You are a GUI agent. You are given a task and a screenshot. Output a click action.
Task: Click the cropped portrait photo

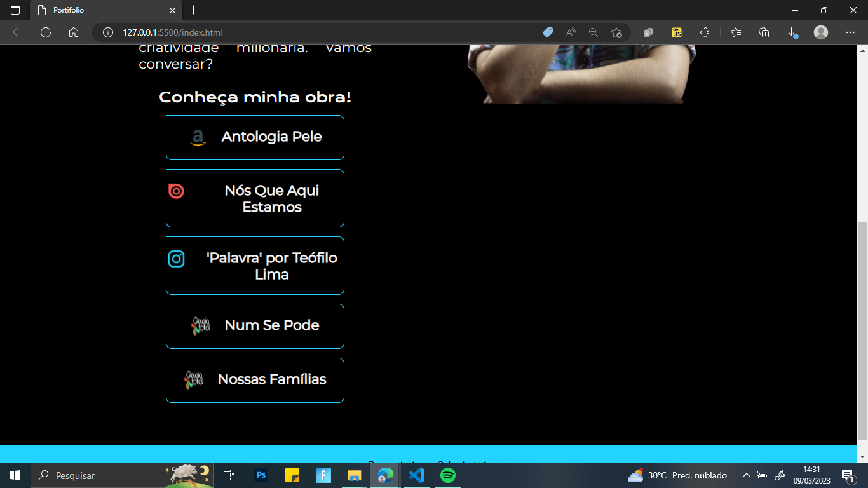click(581, 74)
